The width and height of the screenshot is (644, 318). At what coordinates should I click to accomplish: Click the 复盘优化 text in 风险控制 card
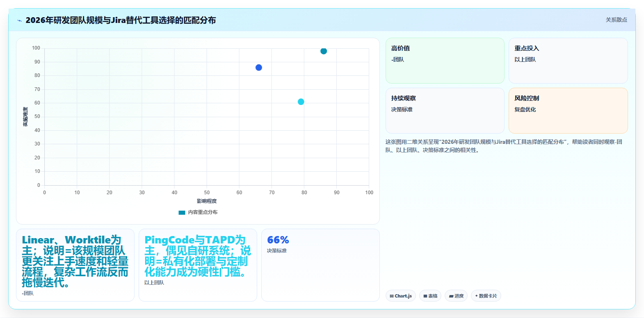click(525, 109)
